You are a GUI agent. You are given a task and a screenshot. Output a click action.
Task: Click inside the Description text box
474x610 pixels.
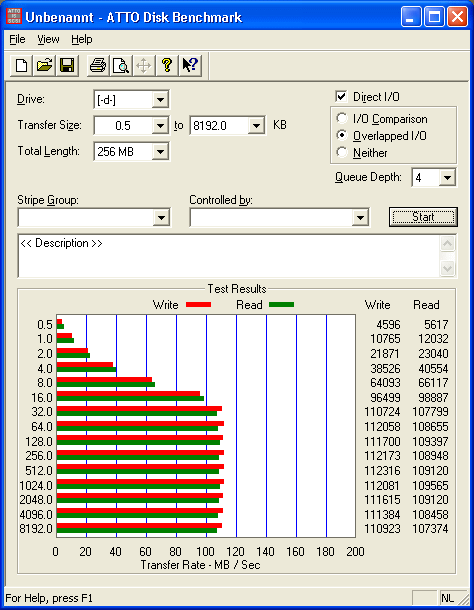coord(229,256)
